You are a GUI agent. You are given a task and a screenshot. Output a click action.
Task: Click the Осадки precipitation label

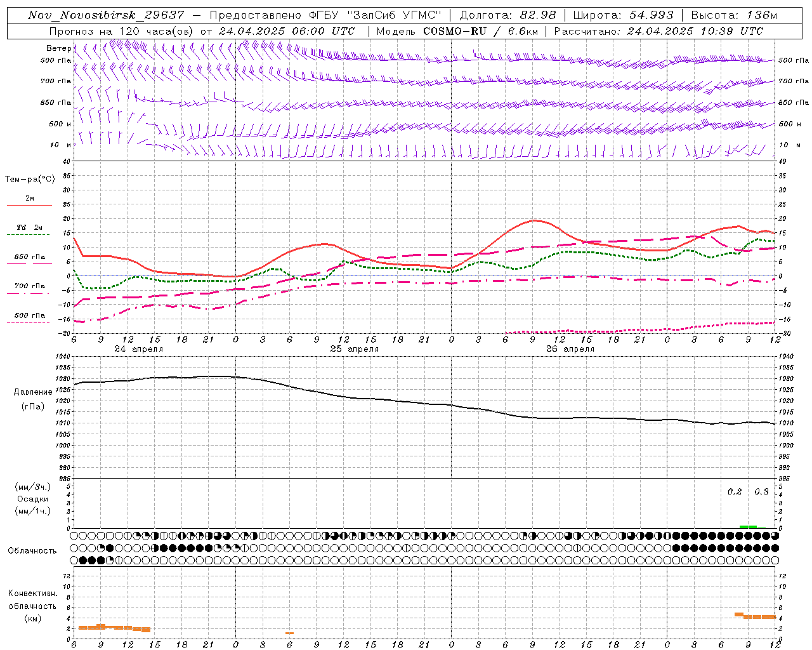33,499
